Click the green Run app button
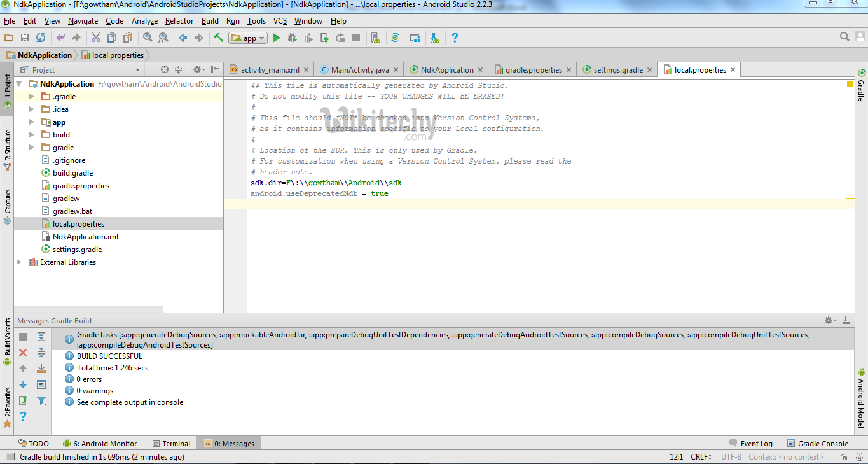The width and height of the screenshot is (868, 464). (276, 38)
